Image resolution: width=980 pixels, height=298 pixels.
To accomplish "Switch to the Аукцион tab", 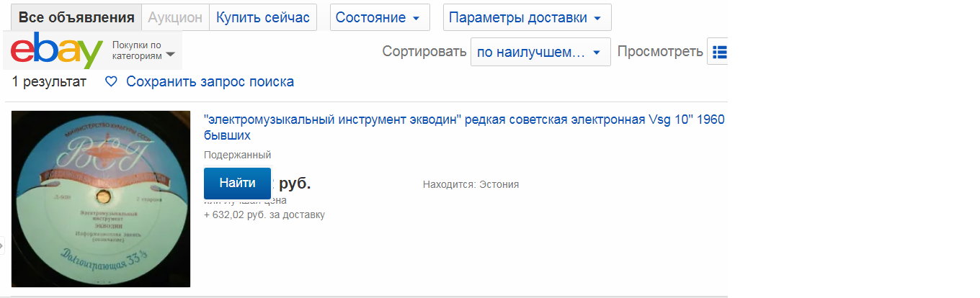I will (x=175, y=18).
